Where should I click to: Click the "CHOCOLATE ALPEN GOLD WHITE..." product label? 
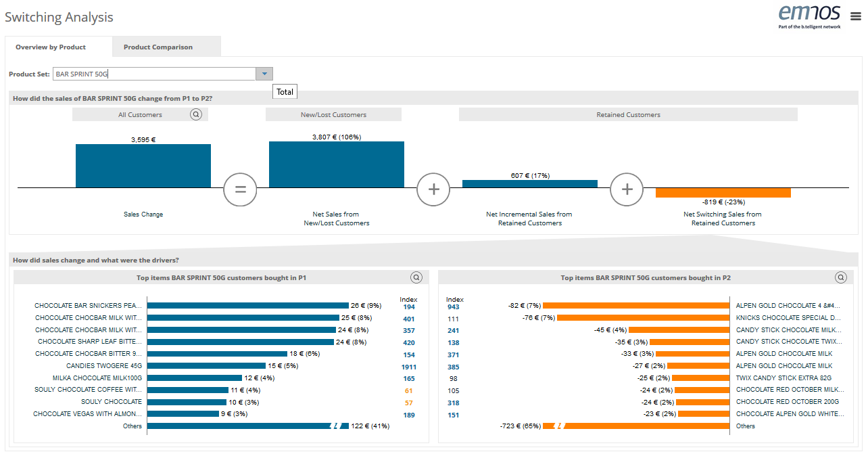coord(790,414)
